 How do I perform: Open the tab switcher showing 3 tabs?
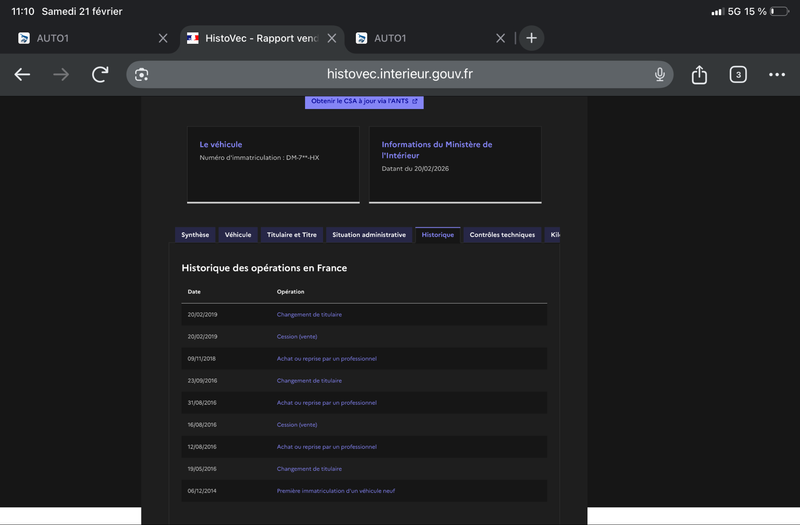tap(738, 75)
